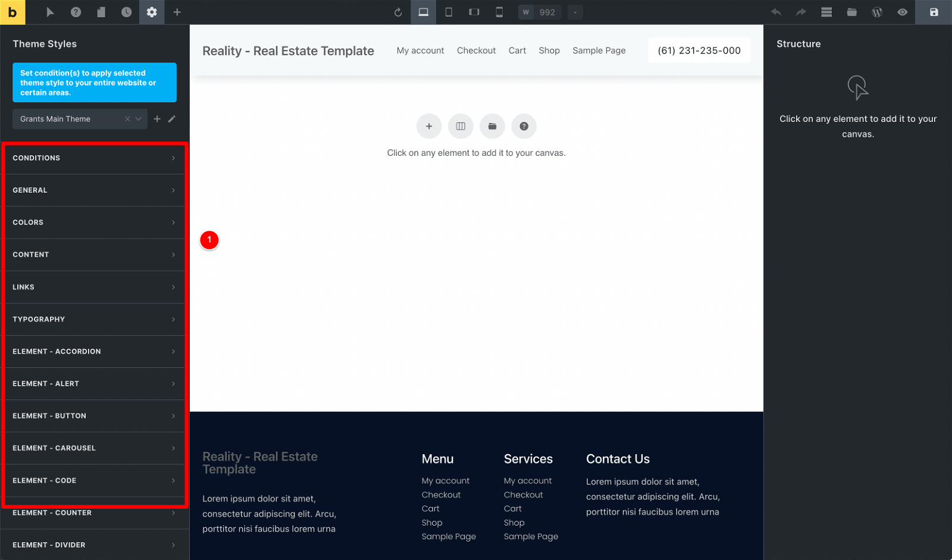Expand the Links section
The height and width of the screenshot is (560, 952).
click(95, 287)
